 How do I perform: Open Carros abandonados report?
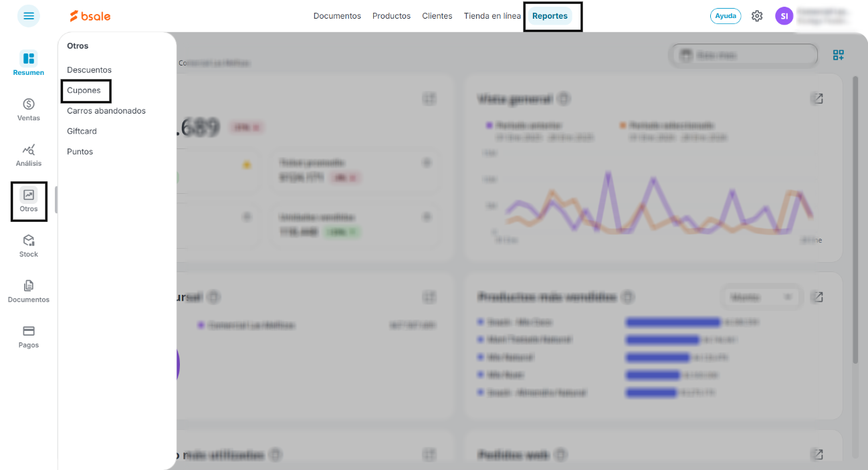tap(106, 111)
